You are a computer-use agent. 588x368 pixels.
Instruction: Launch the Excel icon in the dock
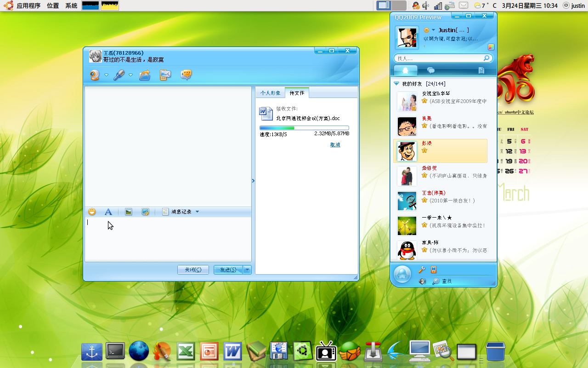click(186, 351)
